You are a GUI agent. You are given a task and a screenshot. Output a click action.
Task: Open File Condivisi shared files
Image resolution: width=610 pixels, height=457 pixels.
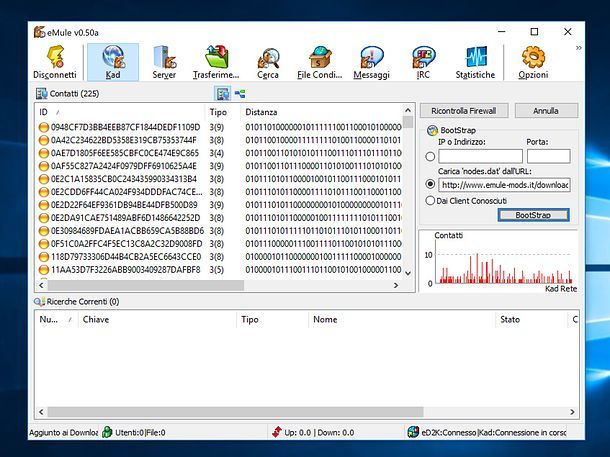[x=320, y=62]
